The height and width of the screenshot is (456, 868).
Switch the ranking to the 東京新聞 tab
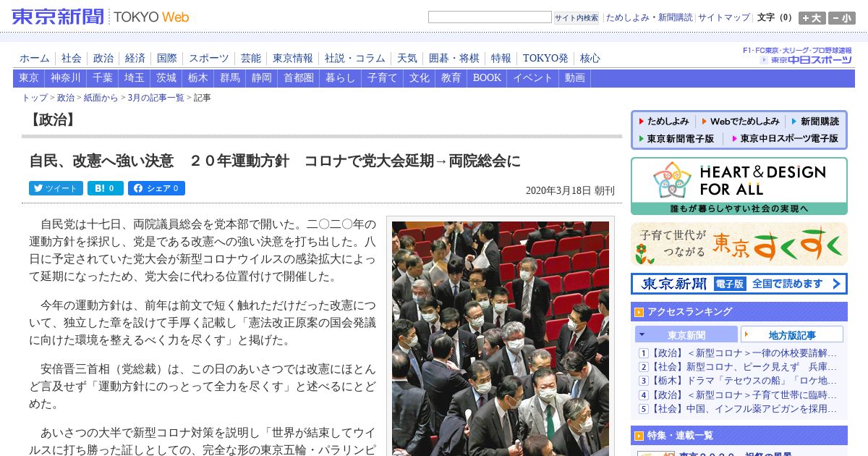(x=686, y=334)
